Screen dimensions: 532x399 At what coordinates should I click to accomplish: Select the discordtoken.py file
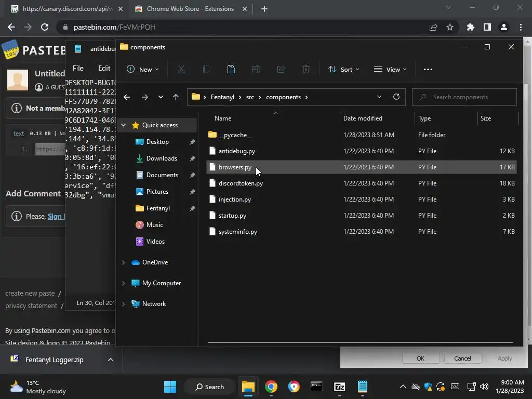coord(362,183)
